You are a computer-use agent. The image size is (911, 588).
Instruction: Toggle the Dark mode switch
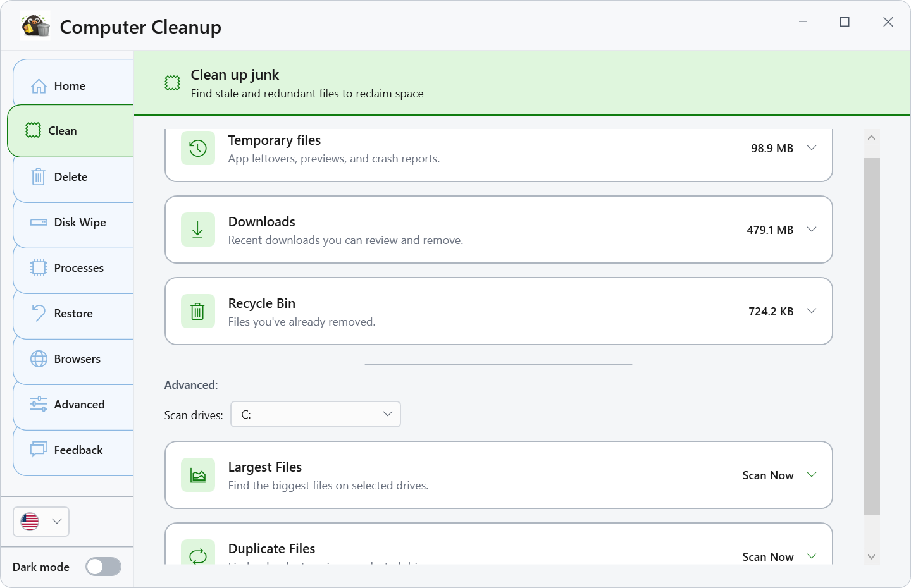pos(104,567)
